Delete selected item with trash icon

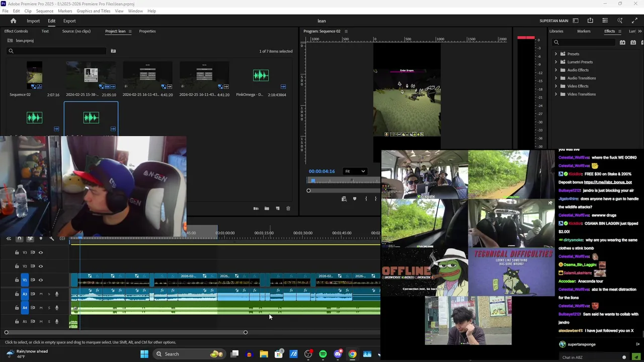tap(288, 208)
